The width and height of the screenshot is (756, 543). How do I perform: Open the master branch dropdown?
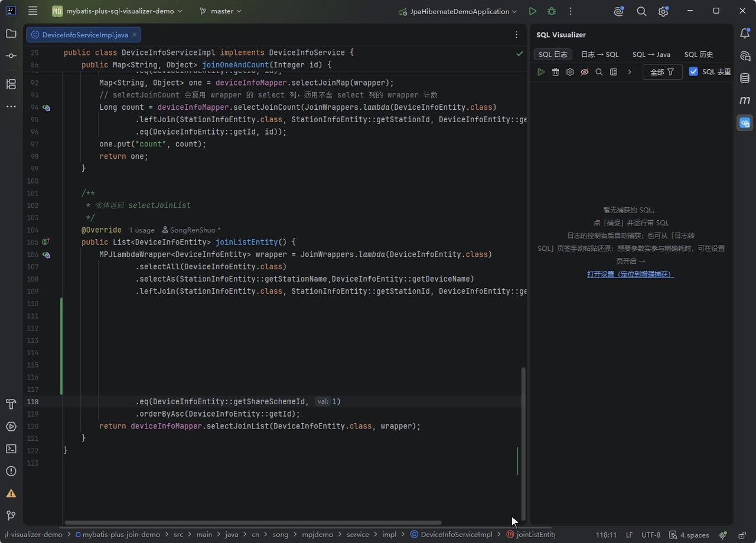click(x=220, y=11)
